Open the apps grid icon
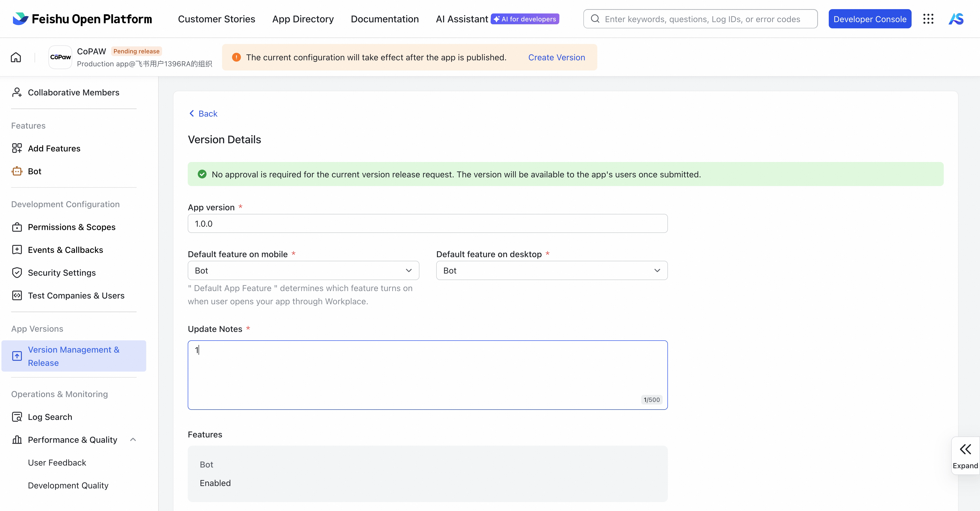Viewport: 980px width, 511px height. click(928, 19)
